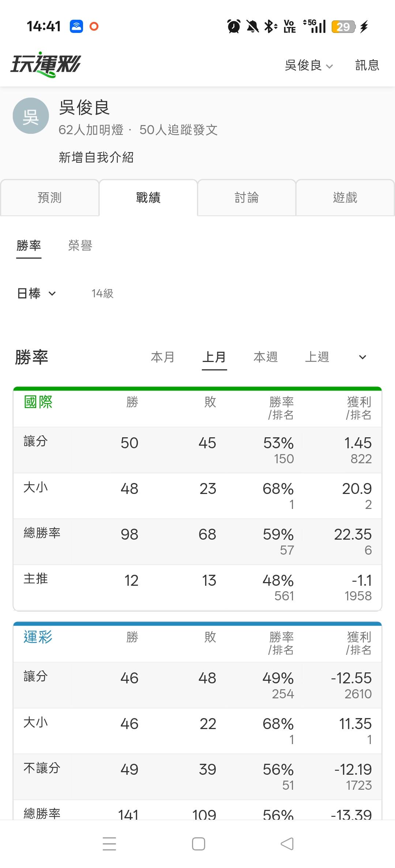Select the 榮譽 sub-tab

[x=80, y=245]
